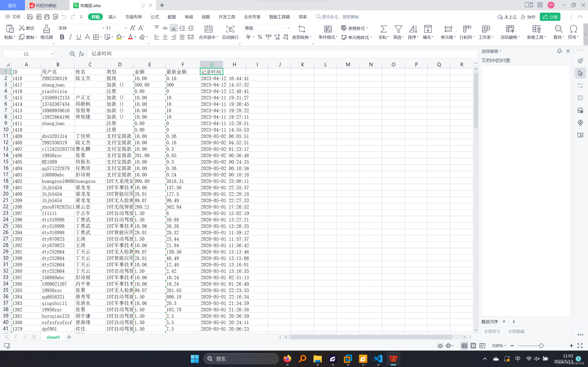The width and height of the screenshot is (588, 367).
Task: Click the Merge and Center (合并居中) icon
Action: pyautogui.click(x=208, y=29)
